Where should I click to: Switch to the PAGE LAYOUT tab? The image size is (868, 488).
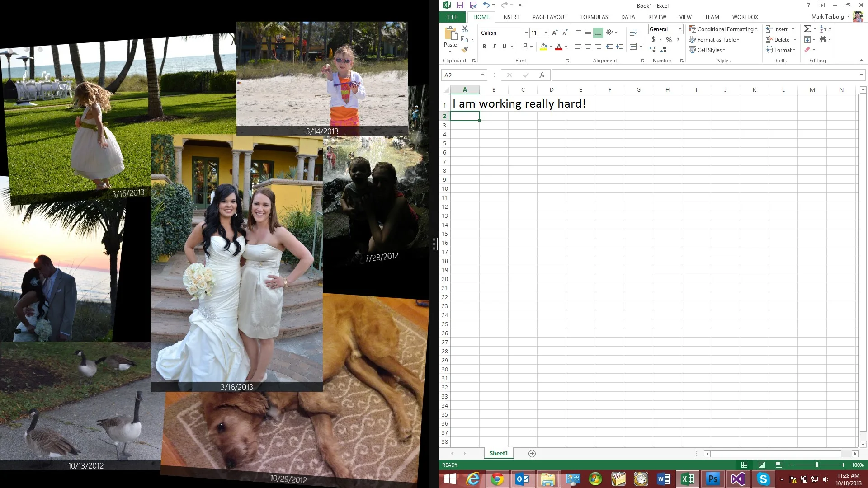[550, 17]
